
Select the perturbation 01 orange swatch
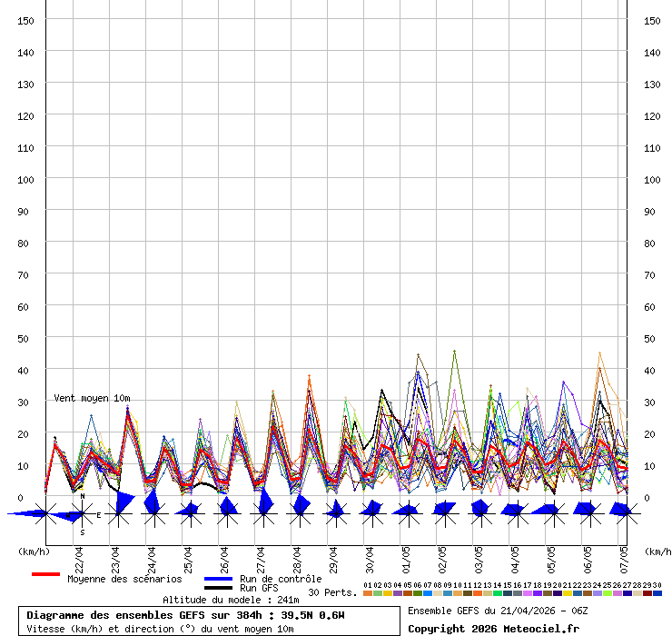[367, 593]
